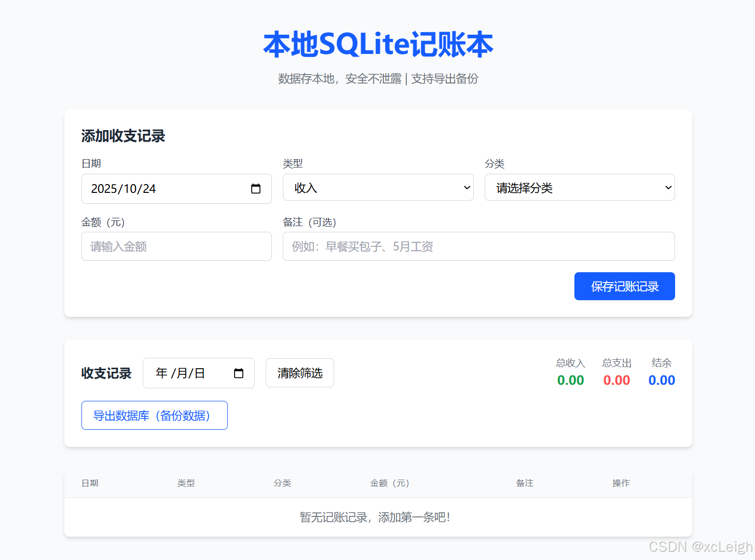Click the 金额（元）input field

tap(176, 246)
